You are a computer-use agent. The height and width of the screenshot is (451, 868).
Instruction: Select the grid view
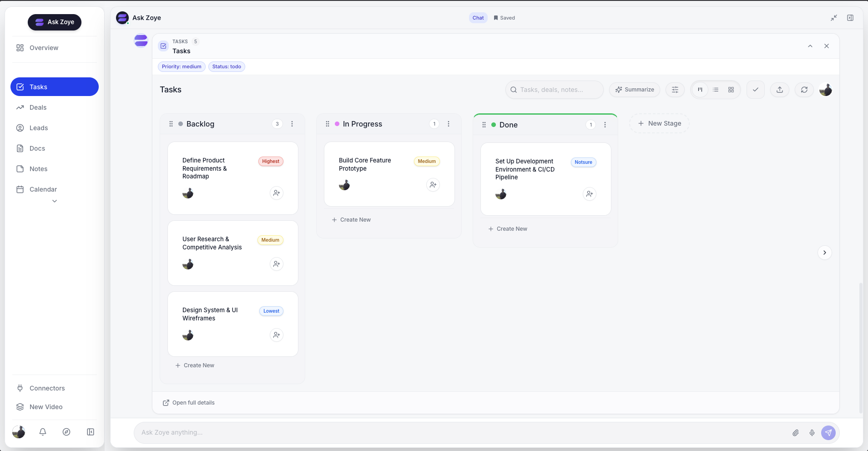click(x=731, y=90)
